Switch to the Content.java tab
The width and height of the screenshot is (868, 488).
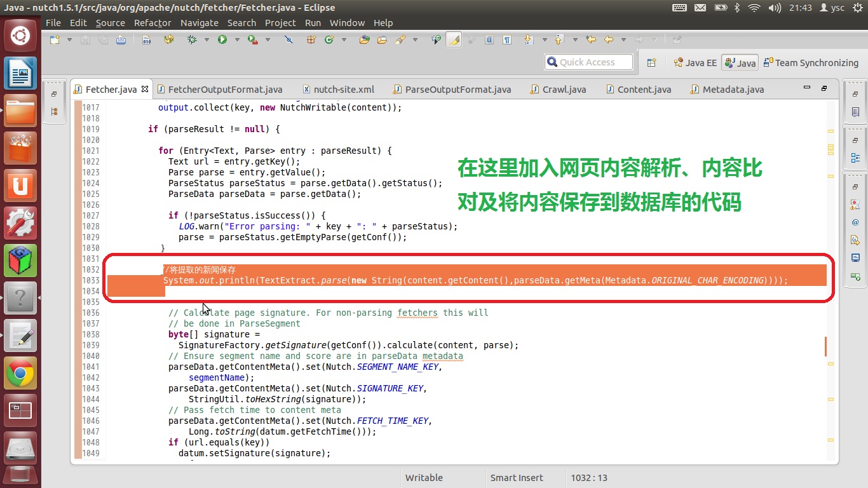(x=638, y=89)
